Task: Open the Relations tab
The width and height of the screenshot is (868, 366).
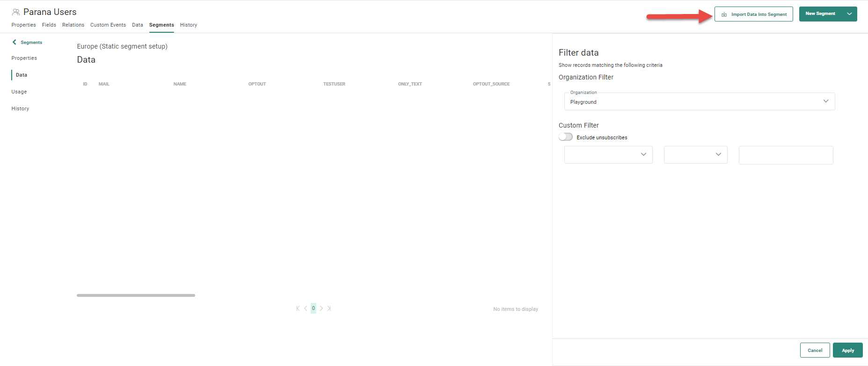Action: click(x=73, y=25)
